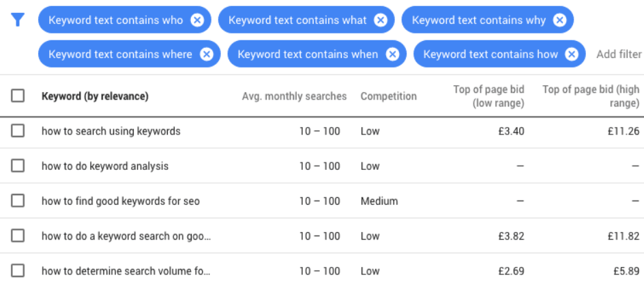644x286 pixels.
Task: Open the 'Keyword text contains what' filter chip
Action: pyautogui.click(x=297, y=20)
